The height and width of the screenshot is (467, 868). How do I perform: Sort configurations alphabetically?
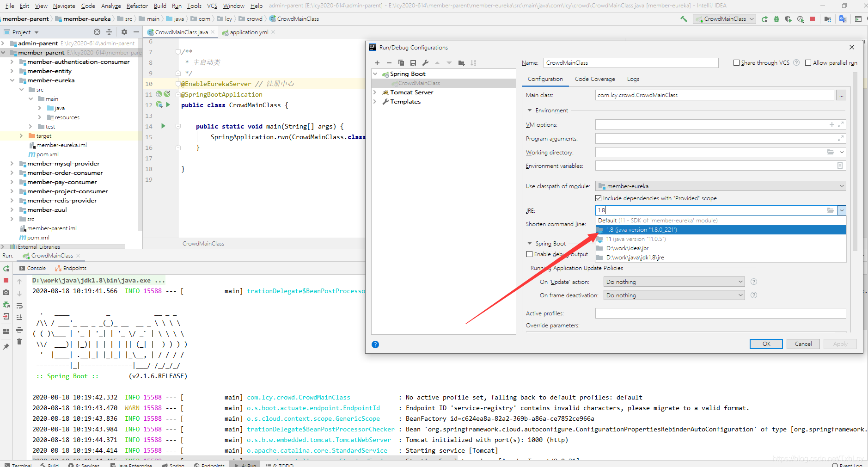473,63
